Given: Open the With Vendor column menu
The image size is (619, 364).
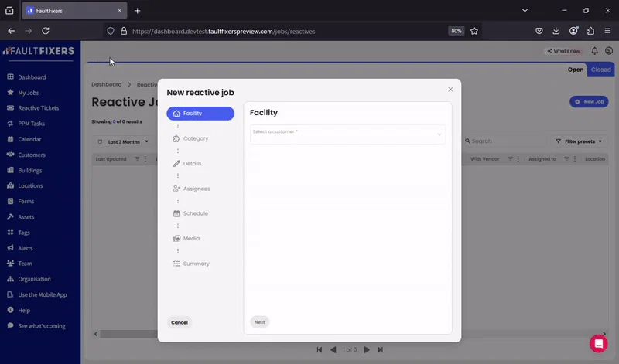Looking at the screenshot, I should (518, 159).
